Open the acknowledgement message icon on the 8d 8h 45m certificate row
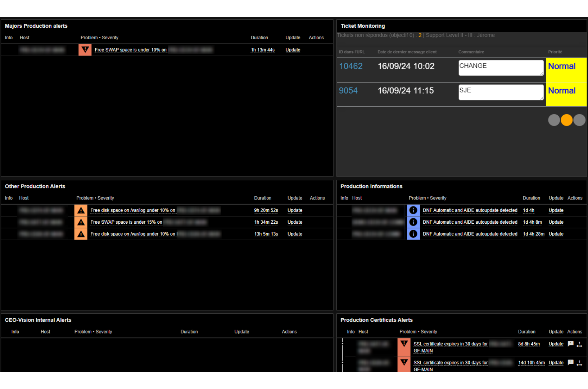The height and width of the screenshot is (389, 588). coord(570,344)
